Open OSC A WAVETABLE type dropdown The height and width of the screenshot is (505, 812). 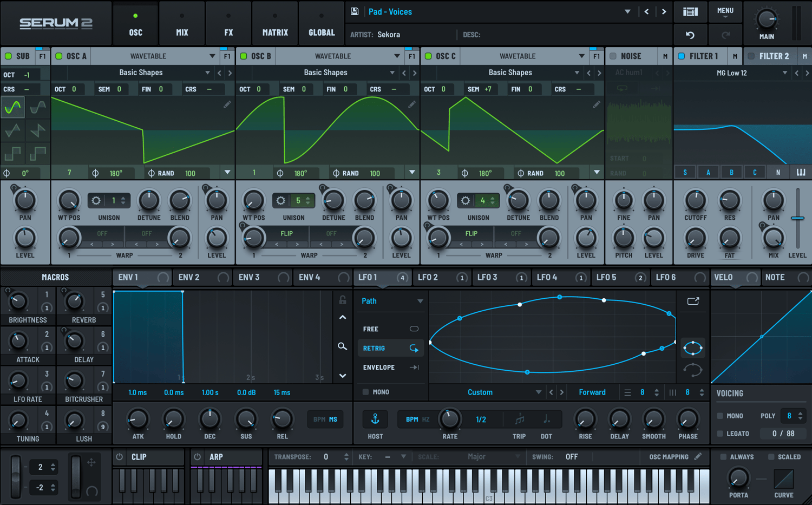pyautogui.click(x=156, y=56)
